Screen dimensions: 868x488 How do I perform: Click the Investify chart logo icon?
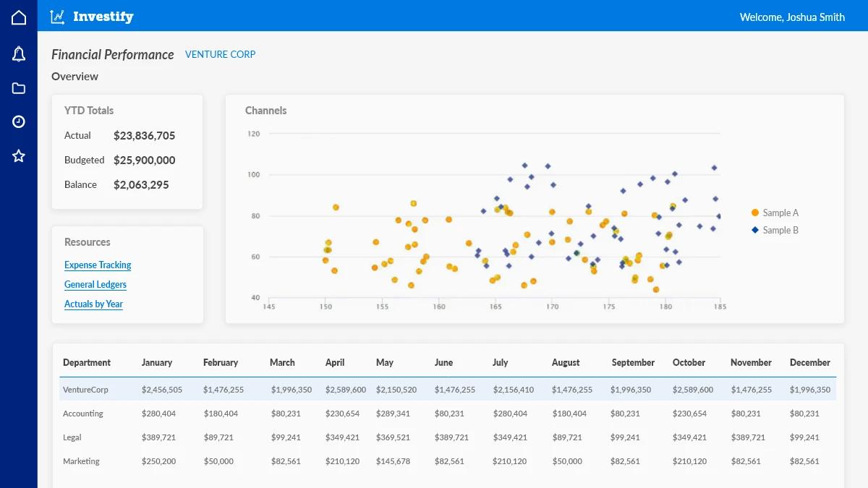(57, 17)
